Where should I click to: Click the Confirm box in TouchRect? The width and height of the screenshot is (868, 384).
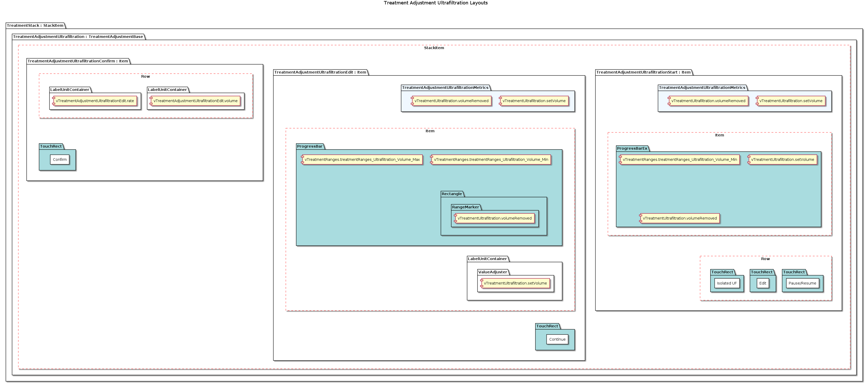click(60, 160)
